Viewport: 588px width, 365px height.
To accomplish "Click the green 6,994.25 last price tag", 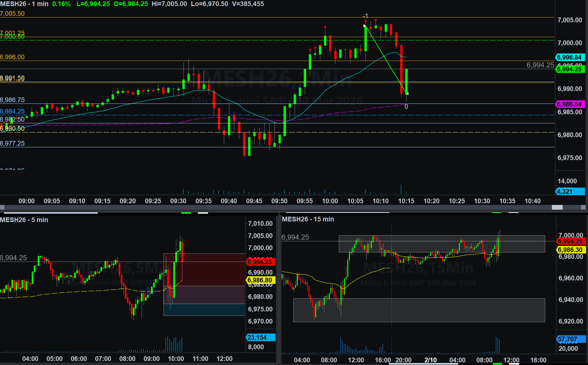I will 569,69.
